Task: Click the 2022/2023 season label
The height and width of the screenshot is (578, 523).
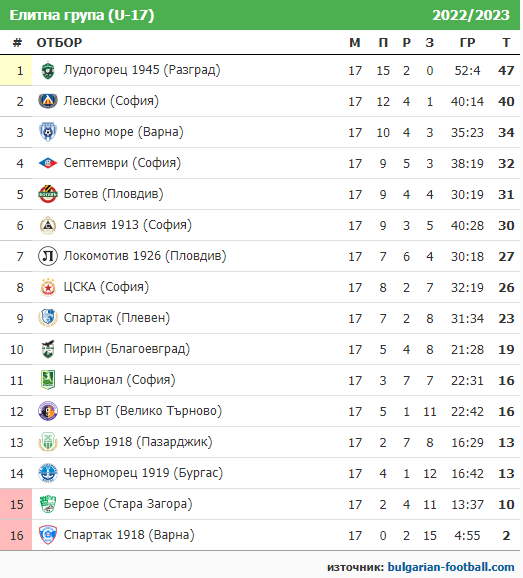Action: [x=471, y=15]
